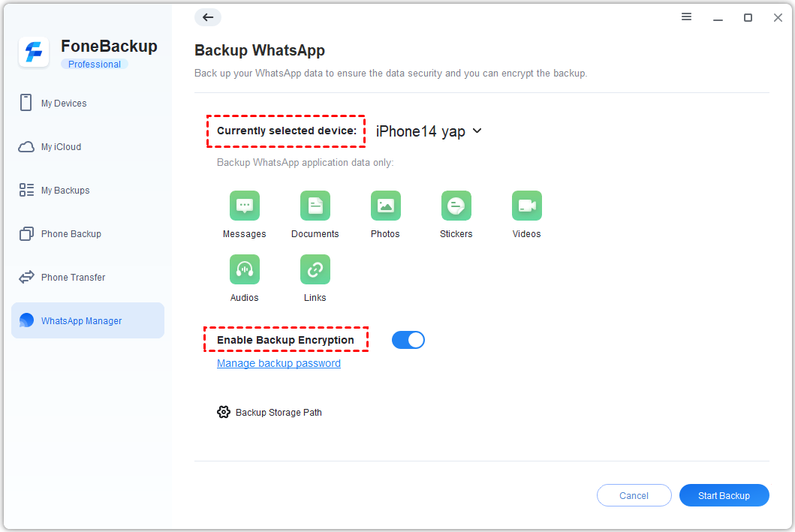Click the WhatsApp Manager bubble icon
This screenshot has height=532, width=795.
[26, 320]
